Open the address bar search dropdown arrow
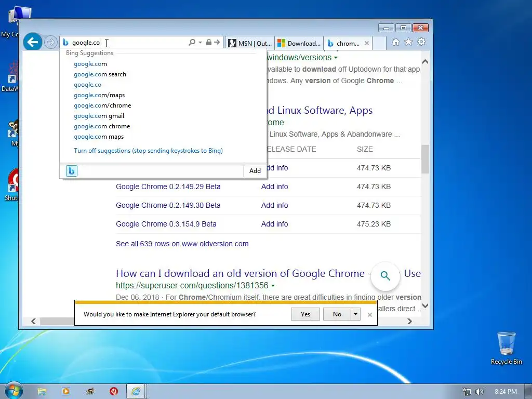Viewport: 532px width, 399px height. point(200,43)
